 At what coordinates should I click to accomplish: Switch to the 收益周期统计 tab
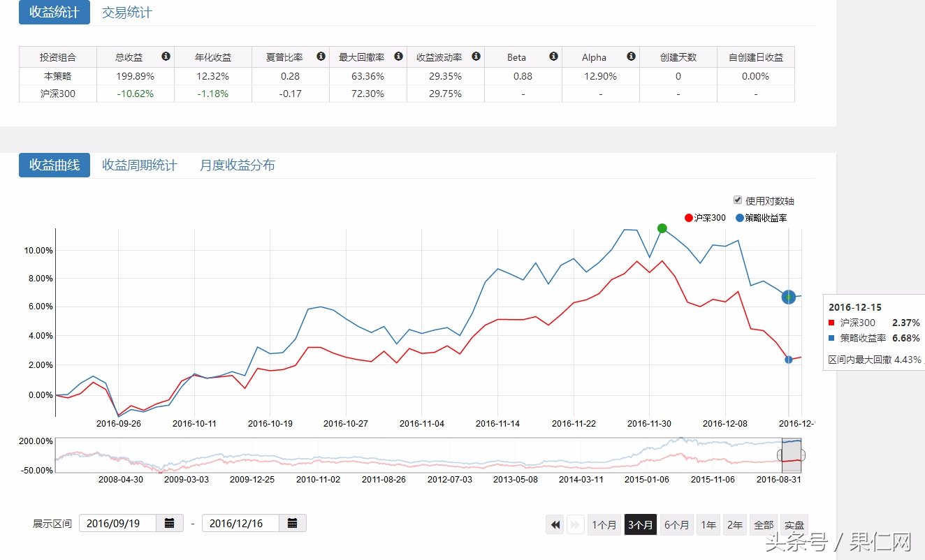pos(140,165)
